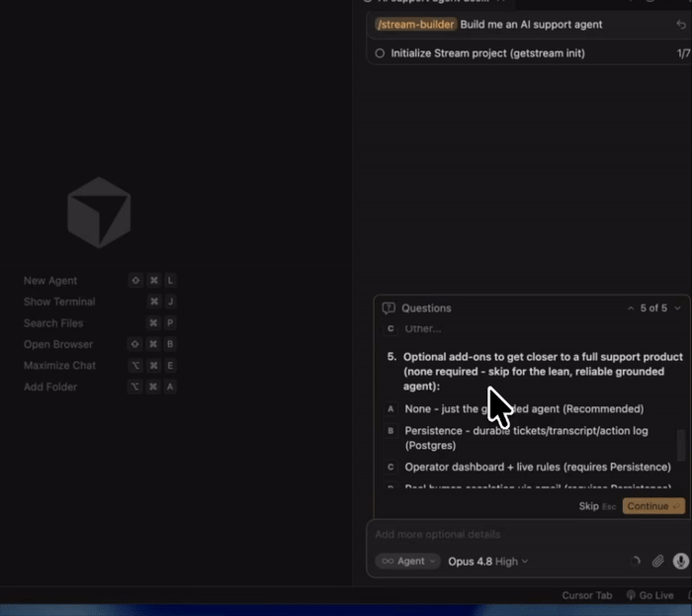The height and width of the screenshot is (616, 692).
Task: Click the Continue button
Action: 653,506
